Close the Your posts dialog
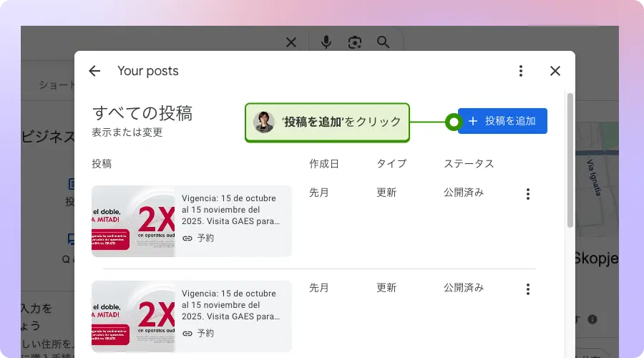 point(555,71)
